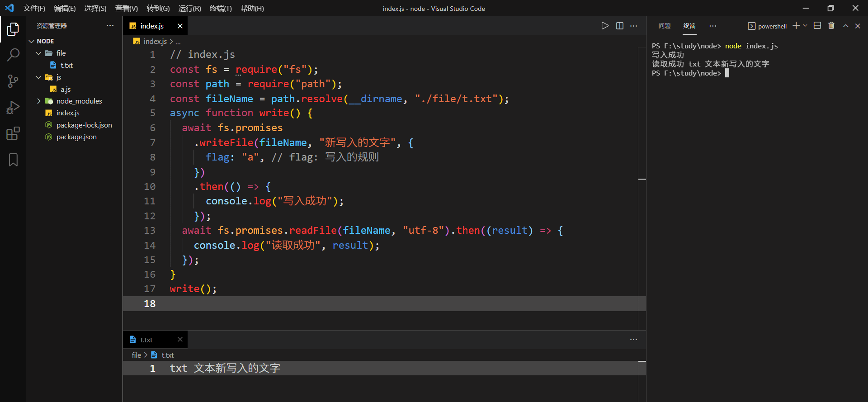Screen dimensions: 868x402
Task: Open the new terminal launch profile dropdown
Action: coord(805,26)
